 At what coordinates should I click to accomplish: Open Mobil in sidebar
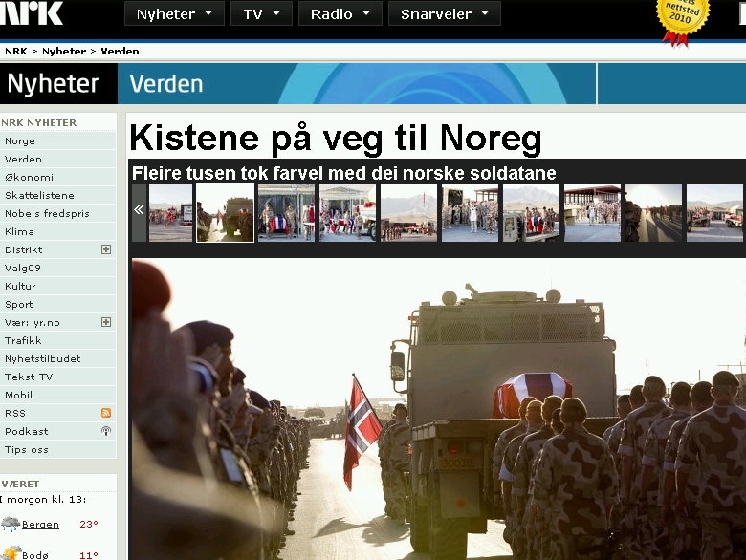(58, 395)
